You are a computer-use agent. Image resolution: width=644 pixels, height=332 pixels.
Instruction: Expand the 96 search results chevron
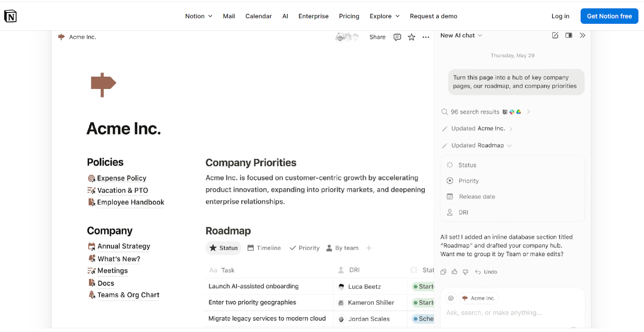(528, 112)
